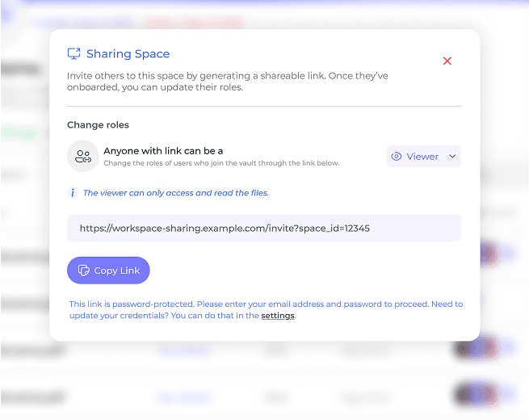Screen dimensions: 529x420
Task: Click the eye icon in role selector
Action: (396, 156)
